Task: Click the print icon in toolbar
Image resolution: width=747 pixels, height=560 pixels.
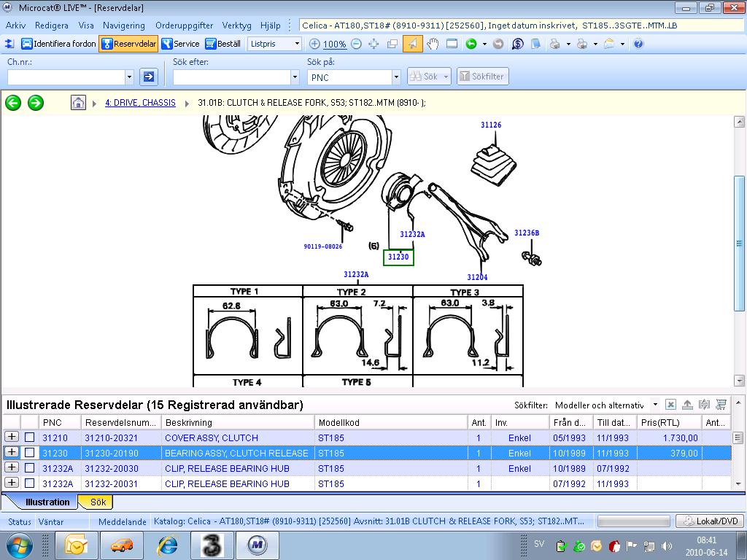Action: point(554,44)
